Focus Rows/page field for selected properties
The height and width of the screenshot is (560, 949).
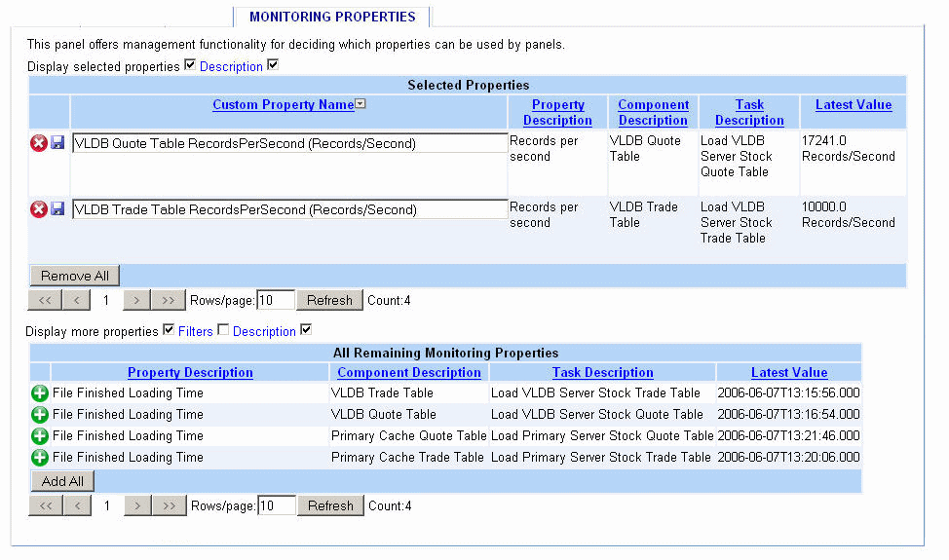tap(276, 300)
